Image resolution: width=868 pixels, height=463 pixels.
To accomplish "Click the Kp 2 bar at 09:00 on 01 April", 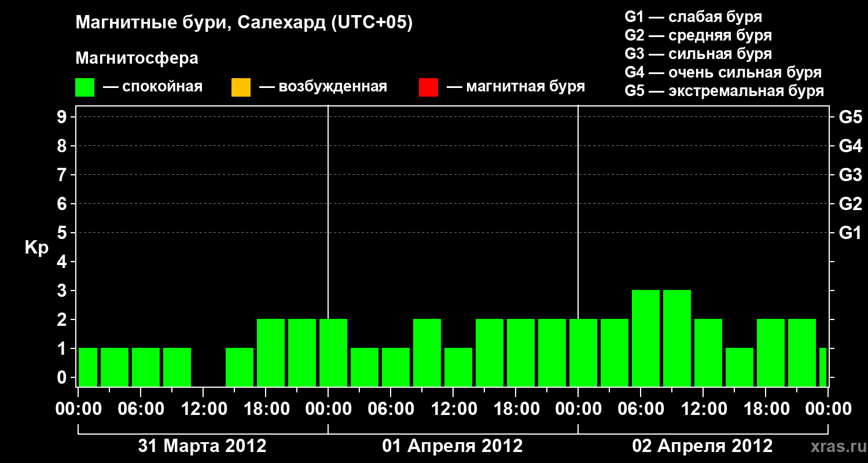I will coord(427,352).
